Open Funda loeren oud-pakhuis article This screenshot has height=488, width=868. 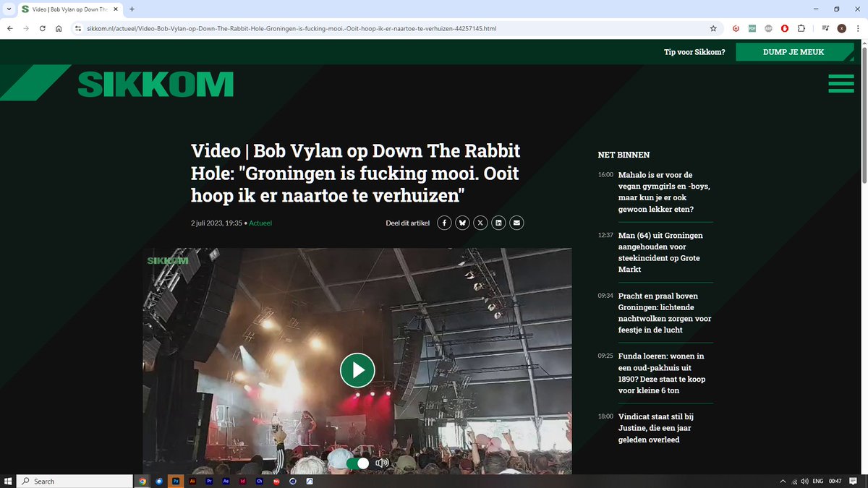tap(662, 373)
